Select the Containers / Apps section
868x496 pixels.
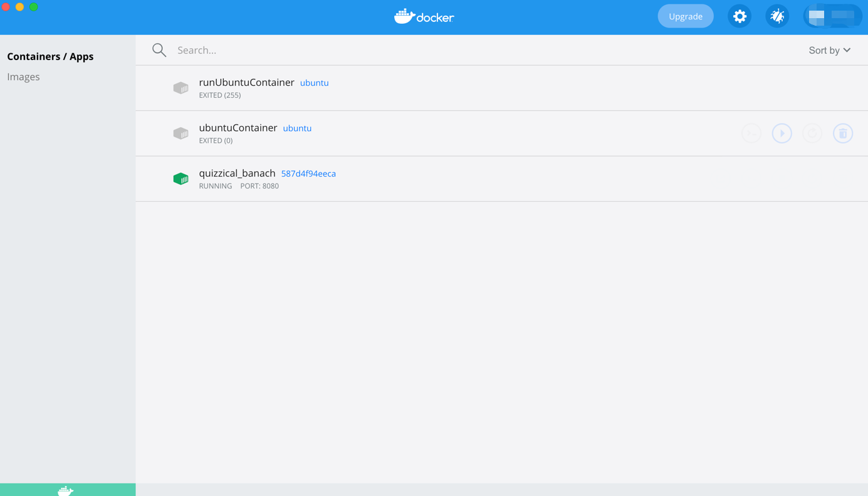click(x=50, y=56)
